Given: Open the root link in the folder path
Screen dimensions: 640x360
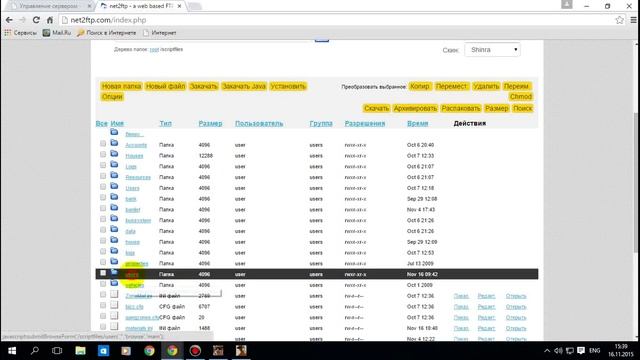Looking at the screenshot, I should (154, 49).
